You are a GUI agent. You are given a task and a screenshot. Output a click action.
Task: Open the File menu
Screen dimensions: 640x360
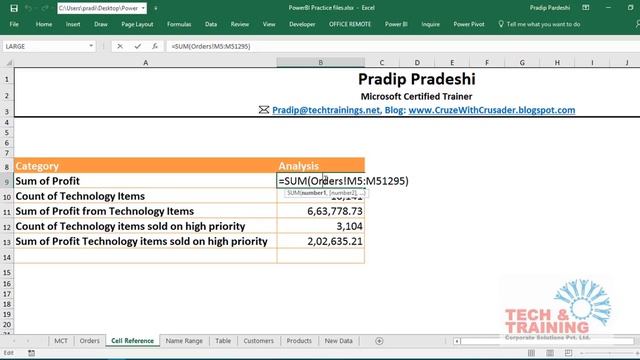pyautogui.click(x=14, y=24)
